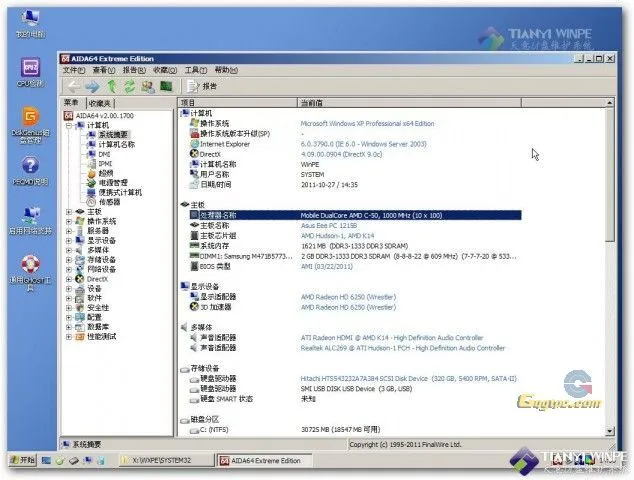Viewport: 634px width, 480px height.
Task: Click the 当前值 column header
Action: 311,103
